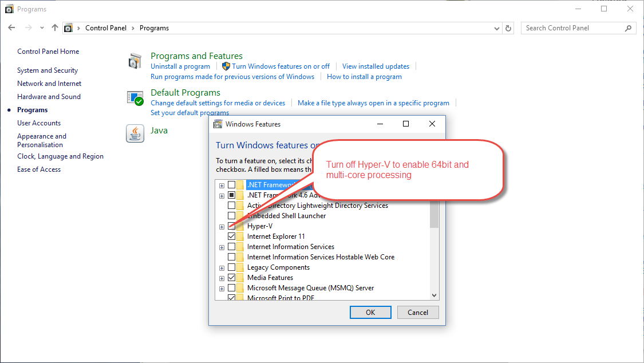Refresh the Programs page

508,28
